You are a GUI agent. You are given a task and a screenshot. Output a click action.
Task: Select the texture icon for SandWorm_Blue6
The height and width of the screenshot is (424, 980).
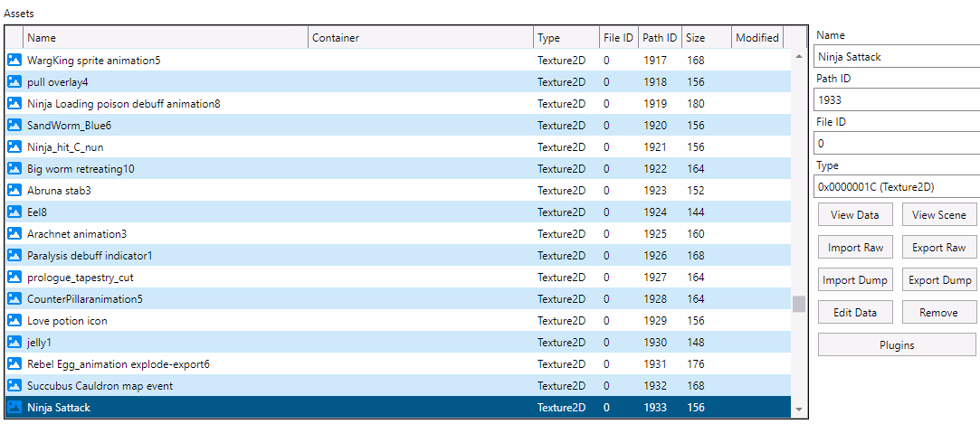point(14,126)
